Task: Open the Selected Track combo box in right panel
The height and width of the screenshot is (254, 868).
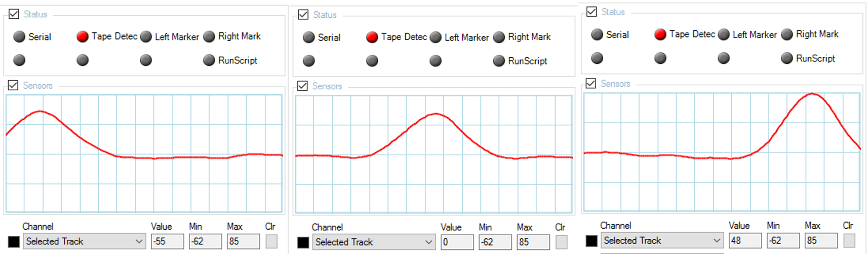Action: coord(662,240)
